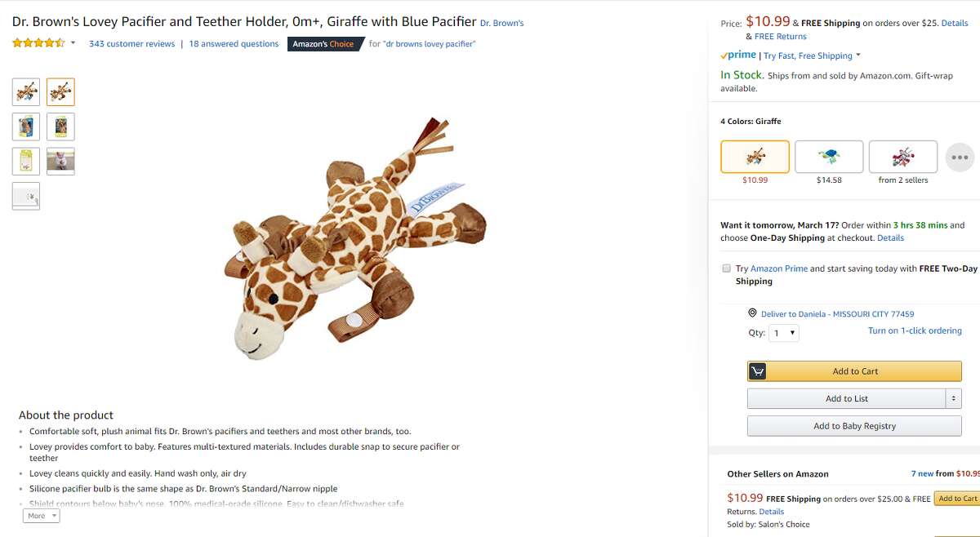Expand the More product description section

pyautogui.click(x=40, y=515)
